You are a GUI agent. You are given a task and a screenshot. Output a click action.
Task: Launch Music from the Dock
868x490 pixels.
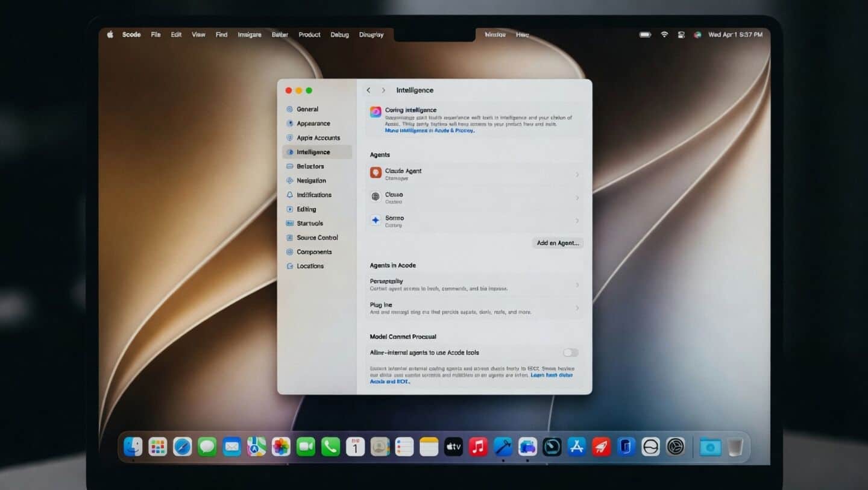(478, 447)
